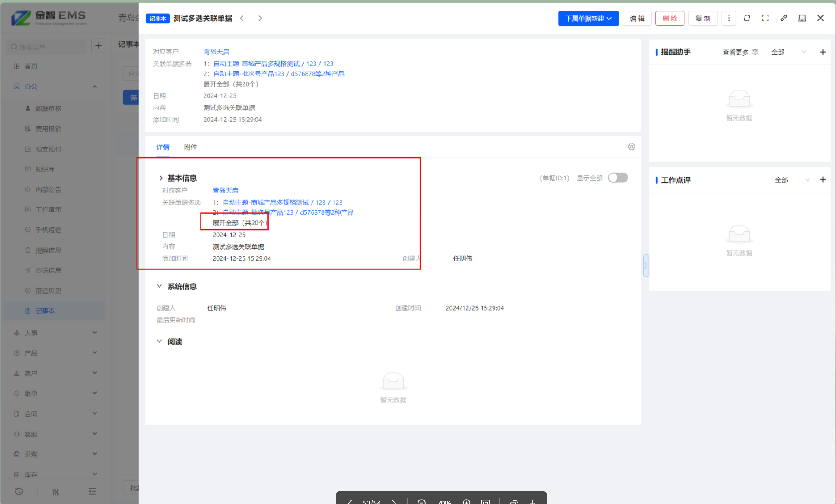Go to next record arrow
The height and width of the screenshot is (504, 836).
(x=260, y=18)
